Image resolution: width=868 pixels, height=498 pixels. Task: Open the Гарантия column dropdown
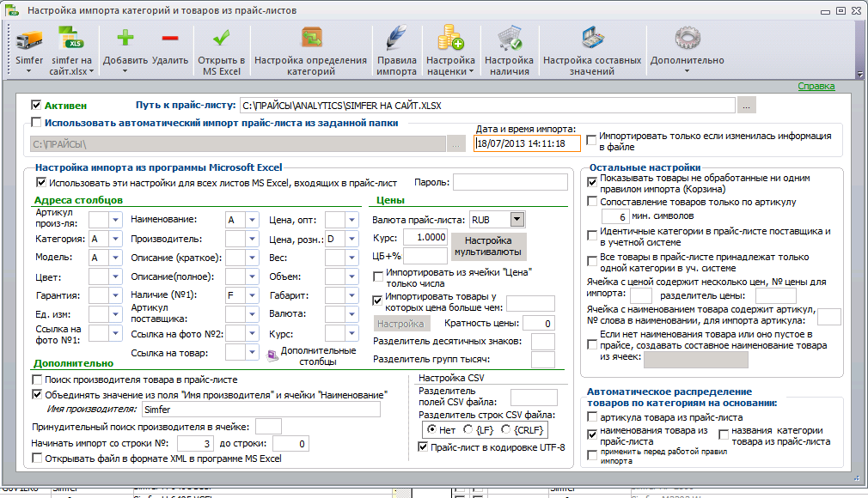[x=115, y=295]
